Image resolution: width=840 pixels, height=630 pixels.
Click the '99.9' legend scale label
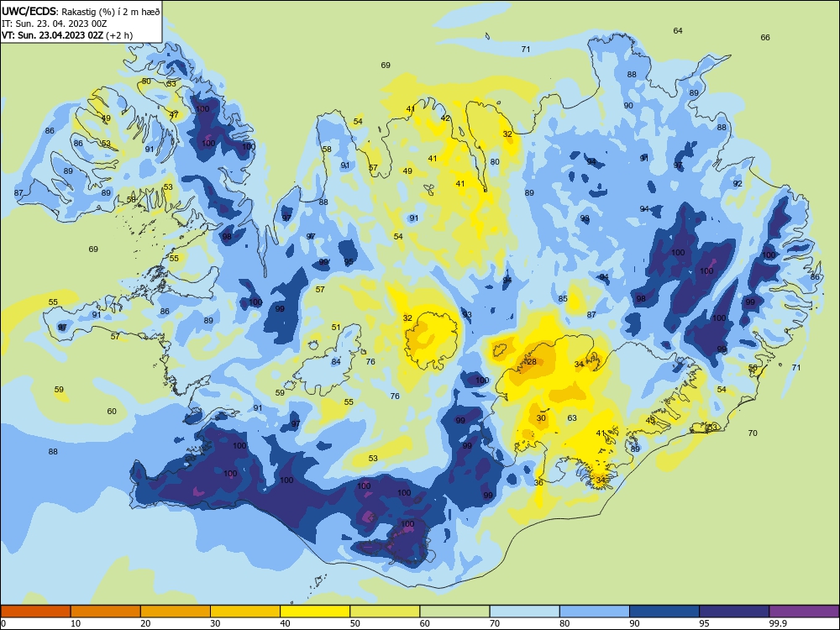coord(777,623)
